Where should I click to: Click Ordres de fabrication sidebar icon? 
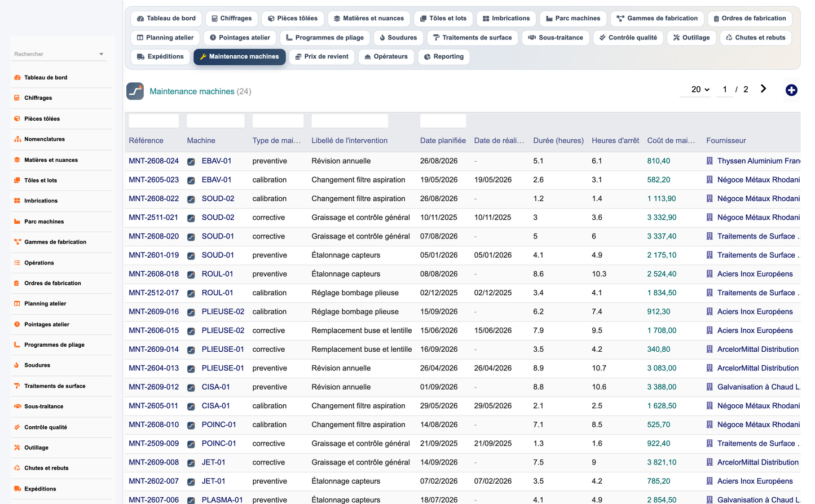[17, 283]
